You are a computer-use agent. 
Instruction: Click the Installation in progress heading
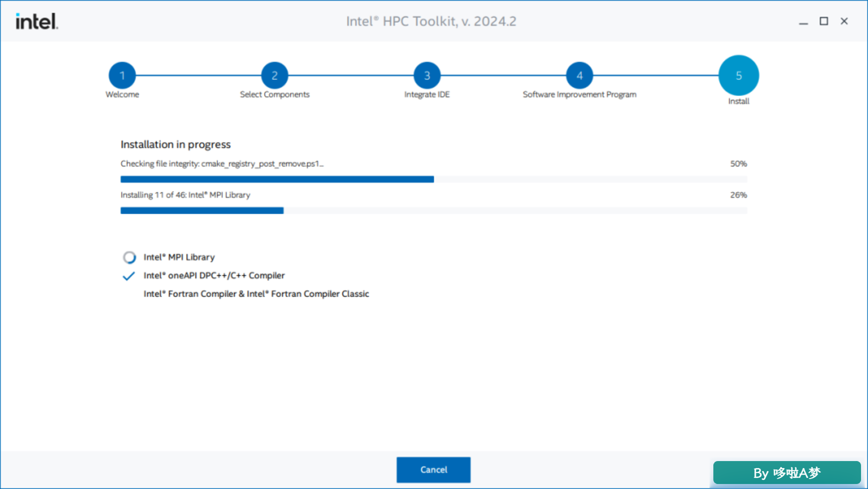176,144
